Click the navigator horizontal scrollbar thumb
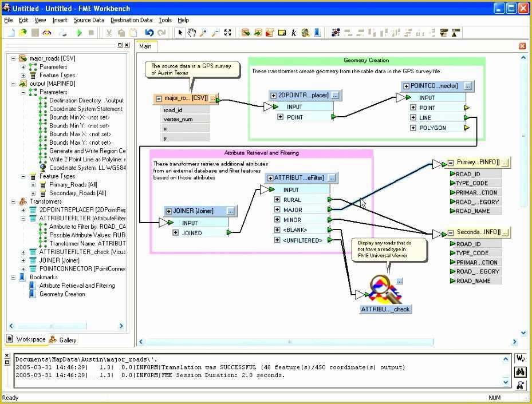This screenshot has width=532, height=404. pyautogui.click(x=52, y=326)
